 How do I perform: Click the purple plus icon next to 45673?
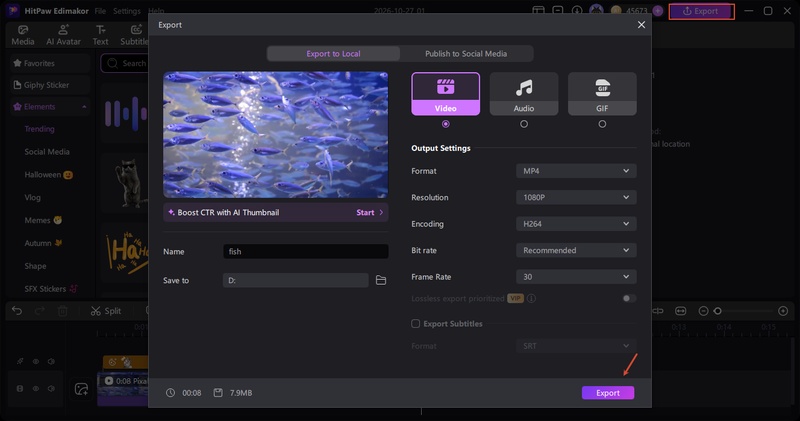pyautogui.click(x=658, y=11)
